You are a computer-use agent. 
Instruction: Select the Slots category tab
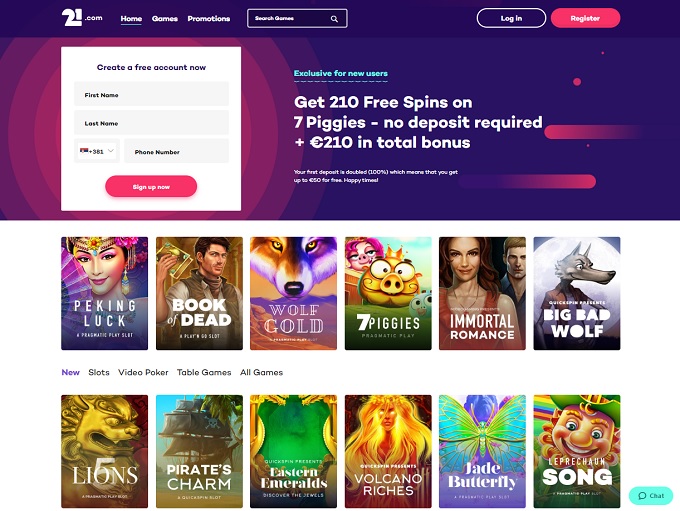99,372
